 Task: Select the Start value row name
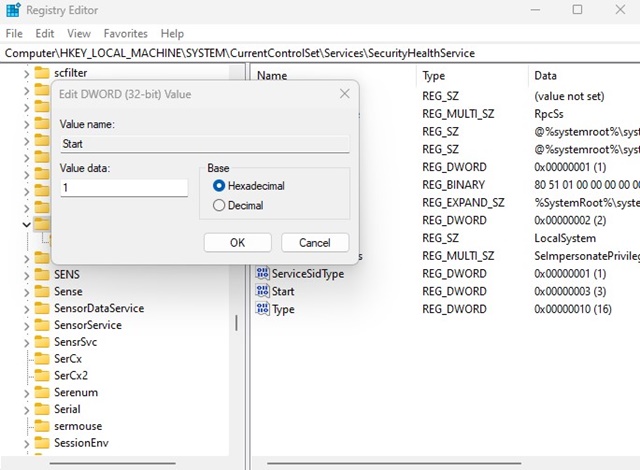click(x=283, y=291)
